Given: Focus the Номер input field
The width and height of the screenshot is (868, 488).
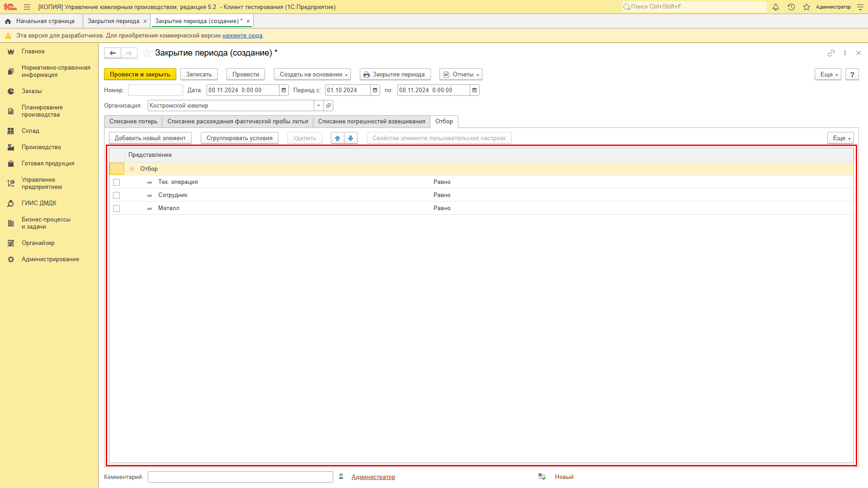Looking at the screenshot, I should coord(156,90).
